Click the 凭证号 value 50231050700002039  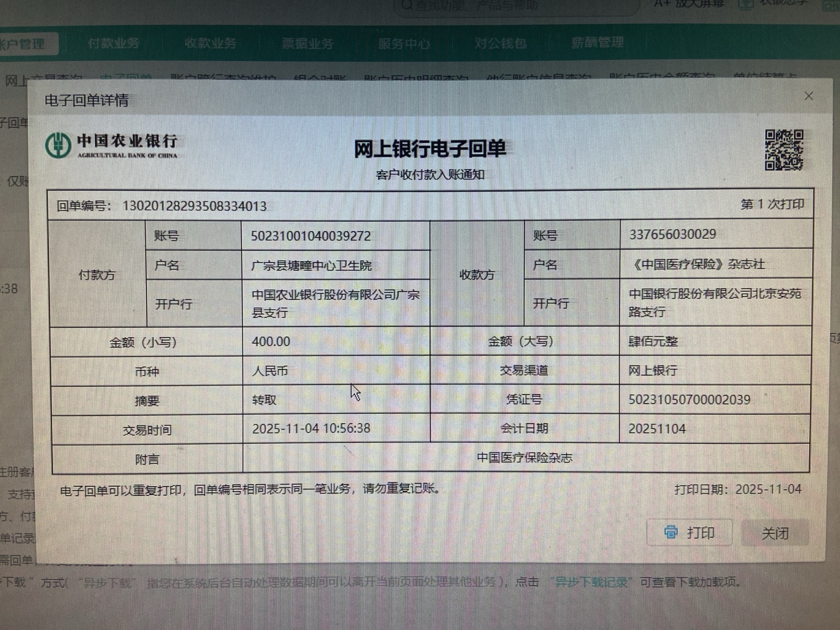689,399
